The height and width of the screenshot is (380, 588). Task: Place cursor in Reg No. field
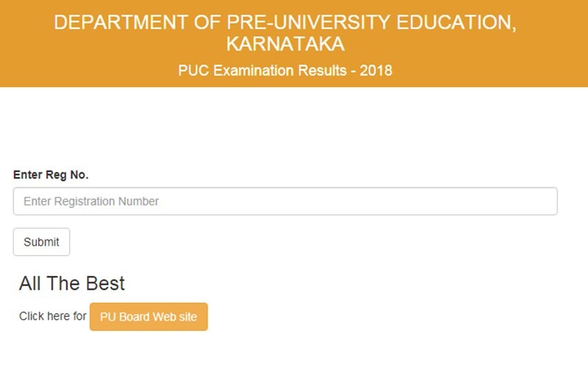(285, 201)
